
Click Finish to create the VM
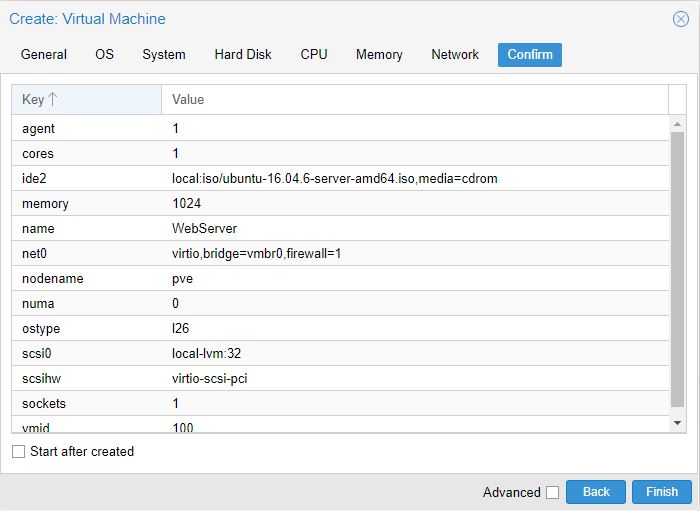(662, 492)
